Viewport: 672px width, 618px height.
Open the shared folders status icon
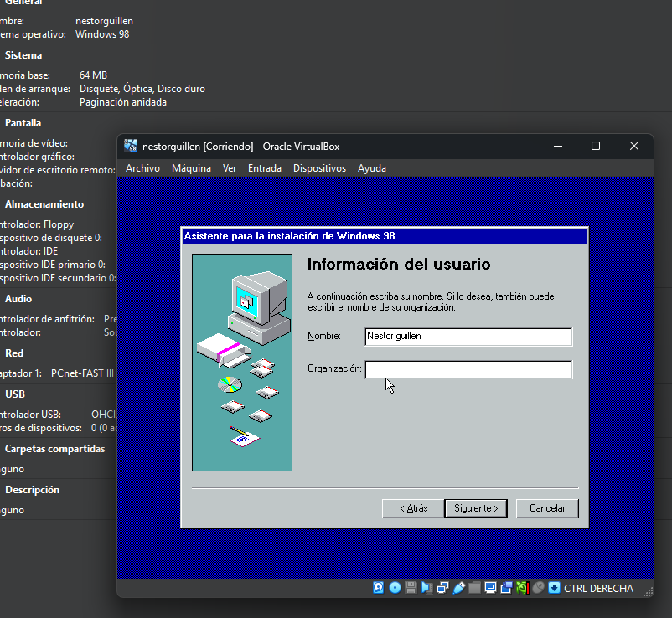[474, 588]
